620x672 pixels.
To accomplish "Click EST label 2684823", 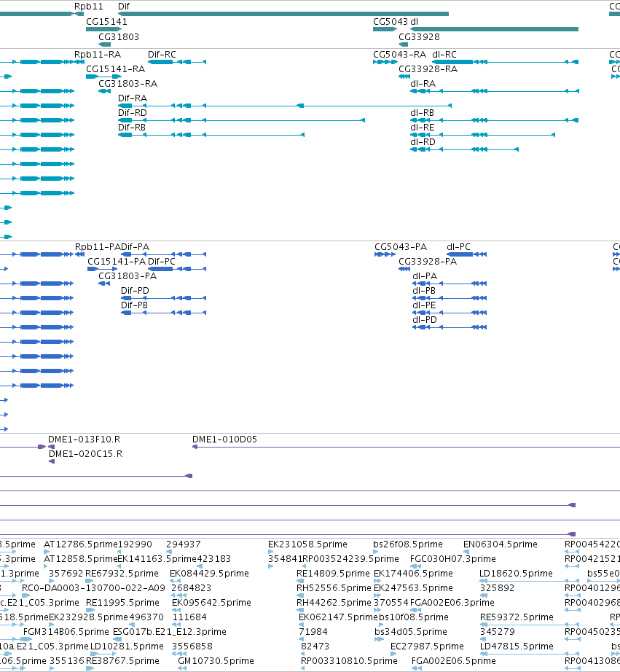I will tap(191, 588).
